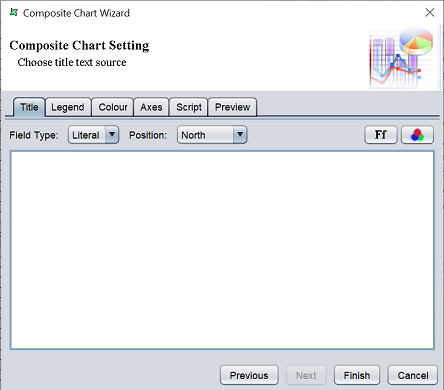Screen dimensions: 444x390
Task: Click the Previous button
Action: click(x=249, y=375)
